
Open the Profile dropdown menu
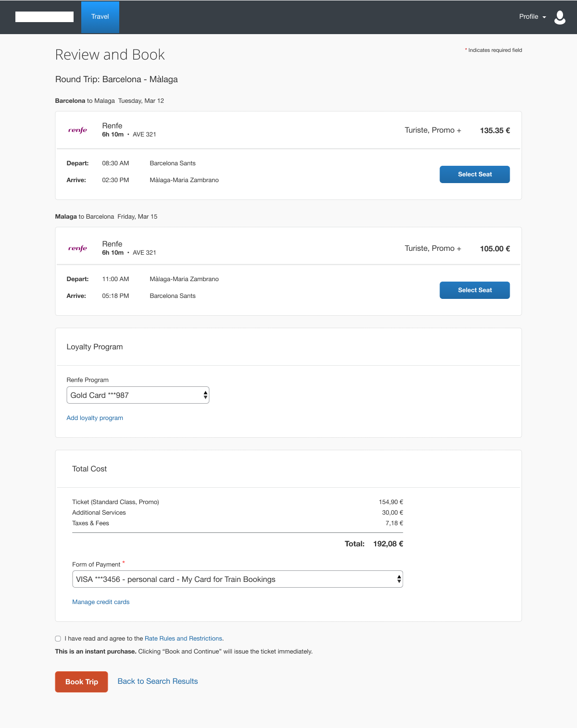pyautogui.click(x=532, y=17)
